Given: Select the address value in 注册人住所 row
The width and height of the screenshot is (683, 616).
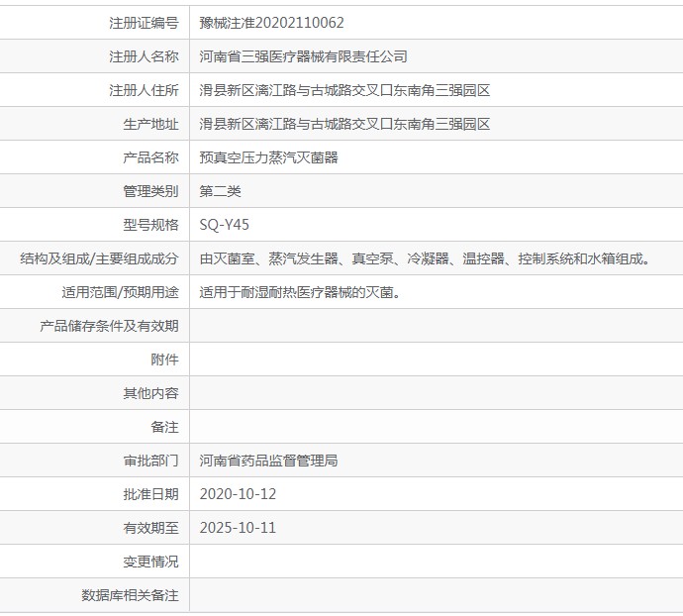Looking at the screenshot, I should [344, 90].
